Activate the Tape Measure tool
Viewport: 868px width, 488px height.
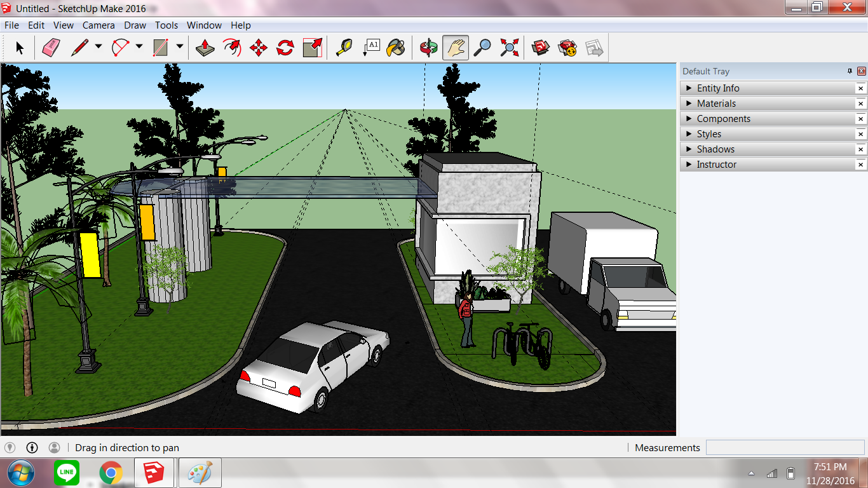[343, 47]
